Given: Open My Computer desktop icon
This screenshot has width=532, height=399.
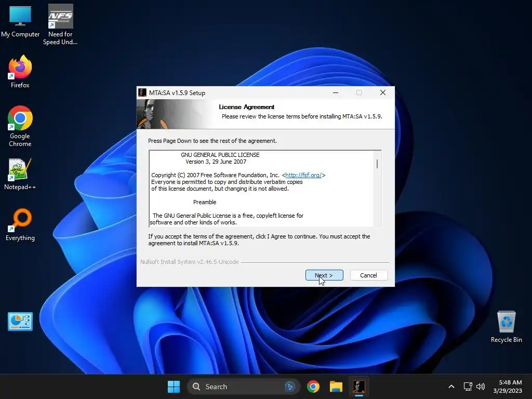Looking at the screenshot, I should coord(20,21).
